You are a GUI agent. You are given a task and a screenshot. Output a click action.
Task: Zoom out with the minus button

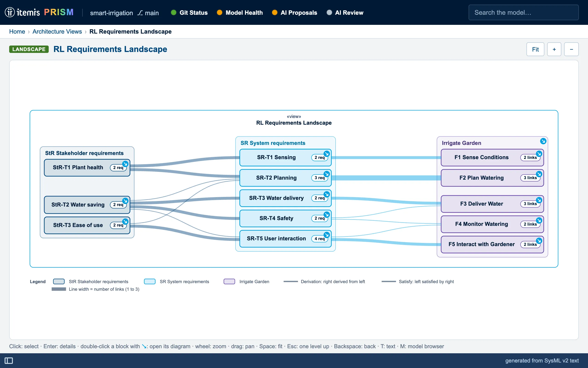click(571, 49)
